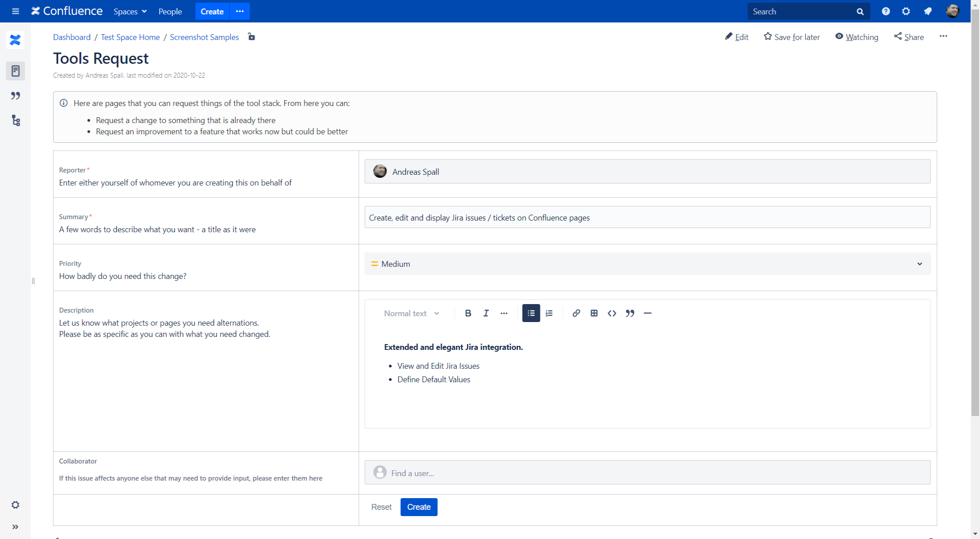
Task: Open the user profile avatar menu
Action: tap(953, 11)
